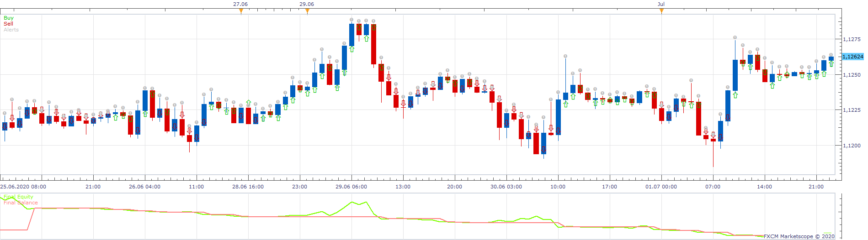Click the 1,1200 price axis label
The image size is (868, 240).
[x=852, y=146]
